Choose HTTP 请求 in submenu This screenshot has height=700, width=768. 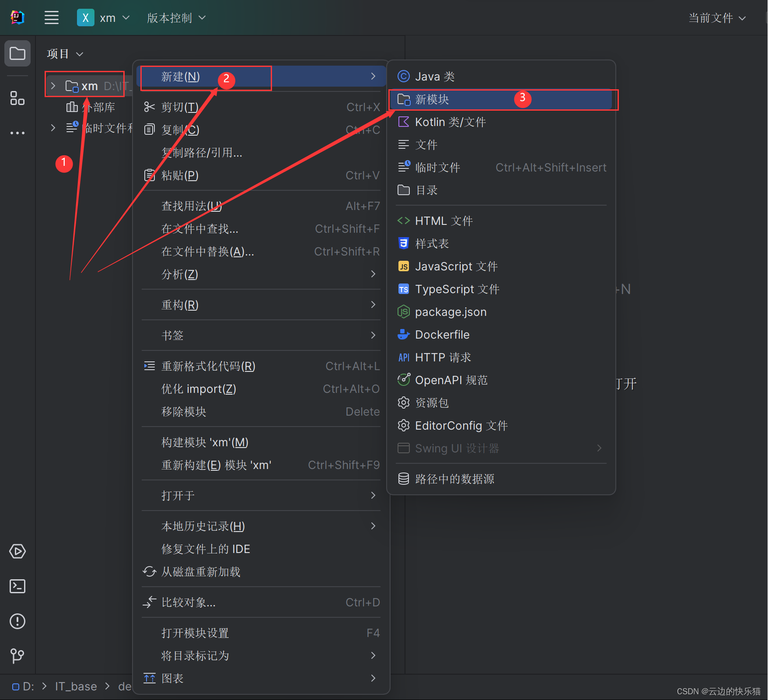point(501,357)
